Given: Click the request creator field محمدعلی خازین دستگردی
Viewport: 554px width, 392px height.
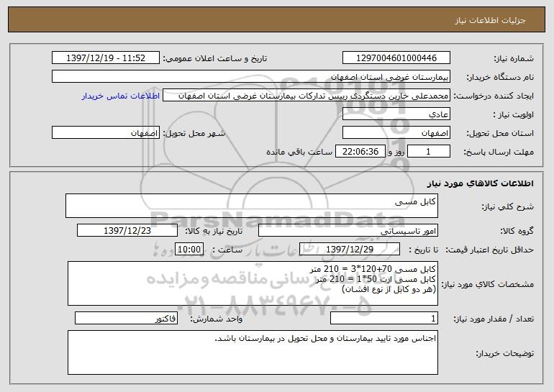Looking at the screenshot, I should tap(306, 95).
